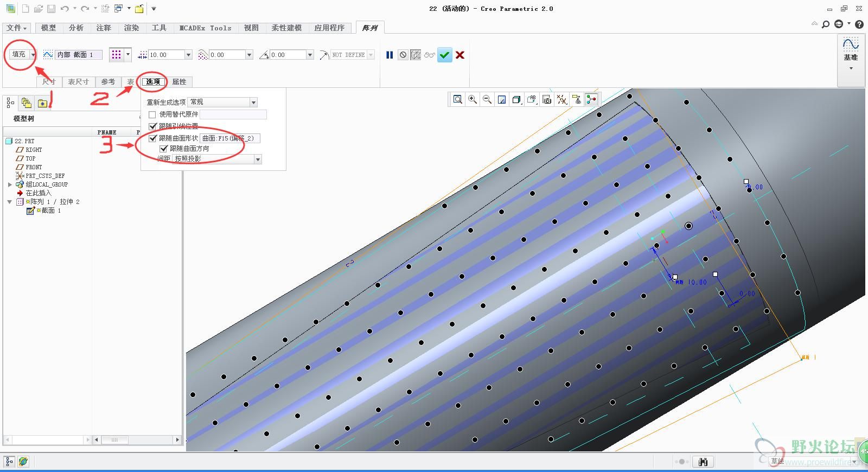This screenshot has width=868, height=472.
Task: Uncheck 跟随曲面方向 checkbox
Action: coord(163,148)
